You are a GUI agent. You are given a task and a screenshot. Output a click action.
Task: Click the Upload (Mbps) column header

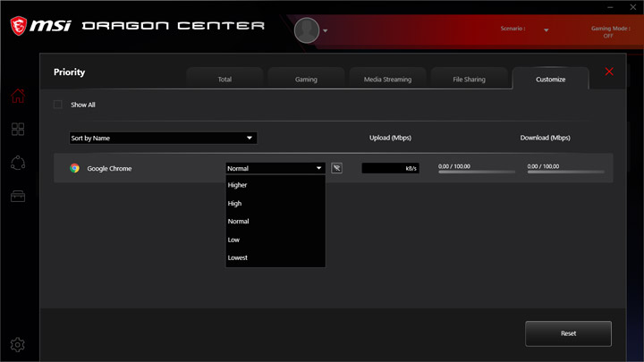[390, 138]
